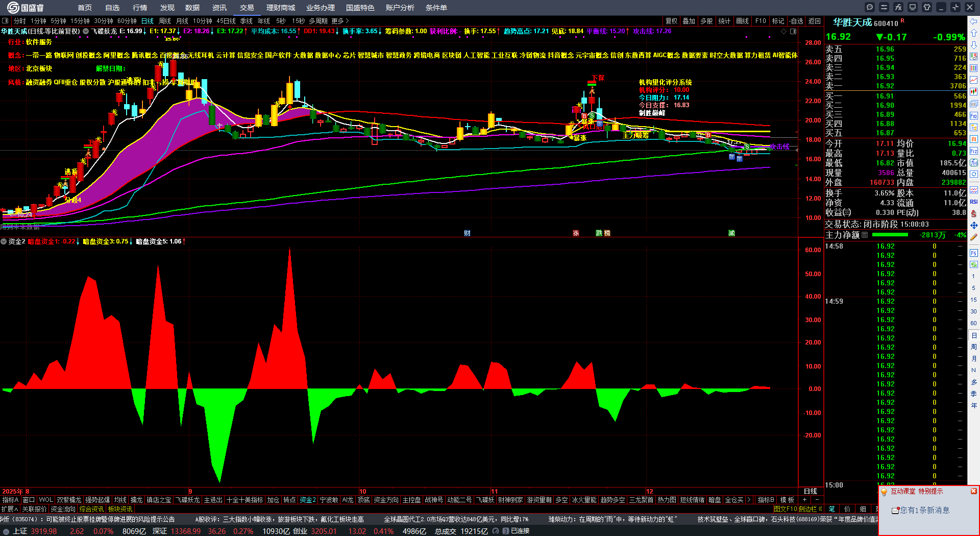The image size is (980, 536).
Task: Toggle the 标记 marker option
Action: pos(778,21)
